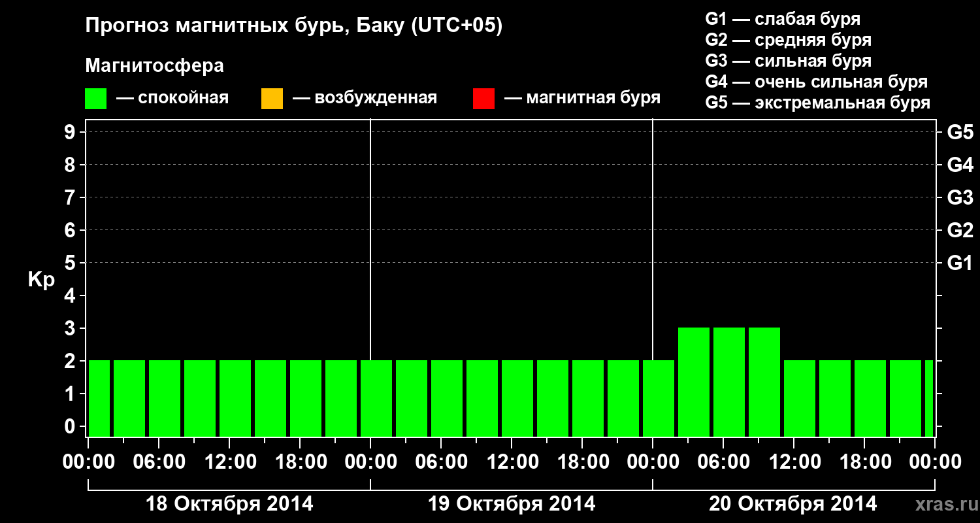The image size is (980, 523).
Task: Click the middle Kp 3 bar on 20 October
Action: click(729, 382)
